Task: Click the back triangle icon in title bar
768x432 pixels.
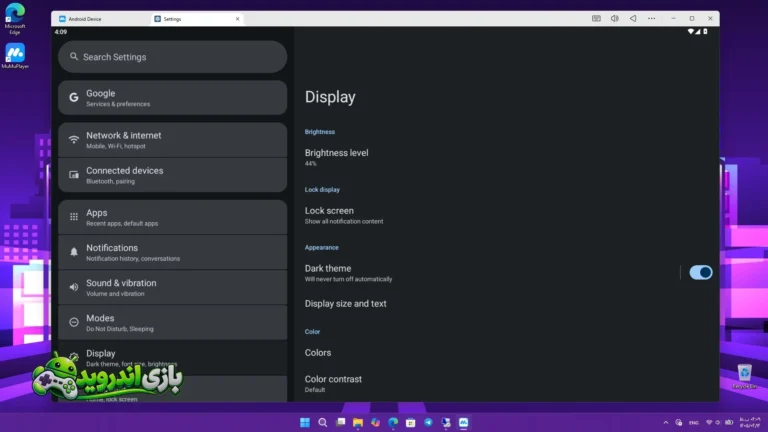Action: tap(633, 19)
